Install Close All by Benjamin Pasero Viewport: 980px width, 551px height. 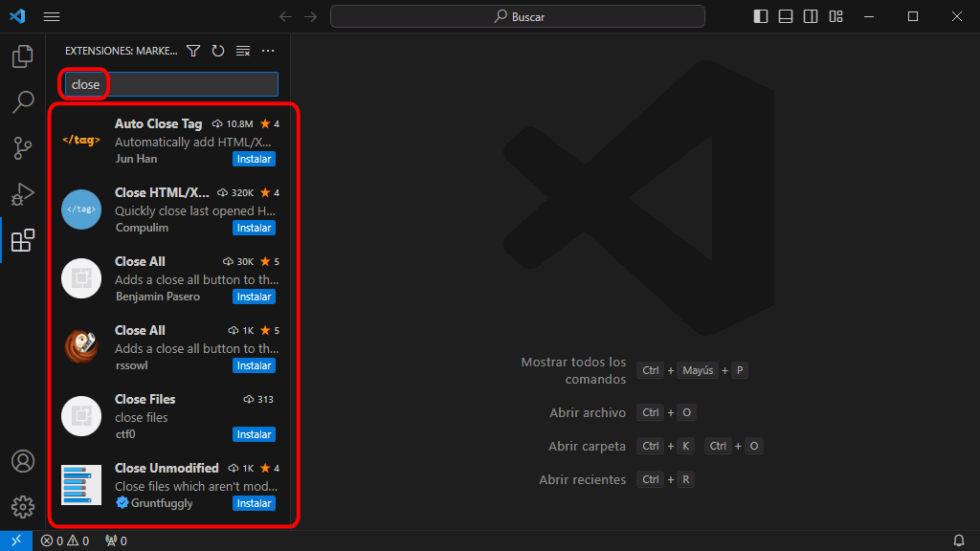(254, 297)
